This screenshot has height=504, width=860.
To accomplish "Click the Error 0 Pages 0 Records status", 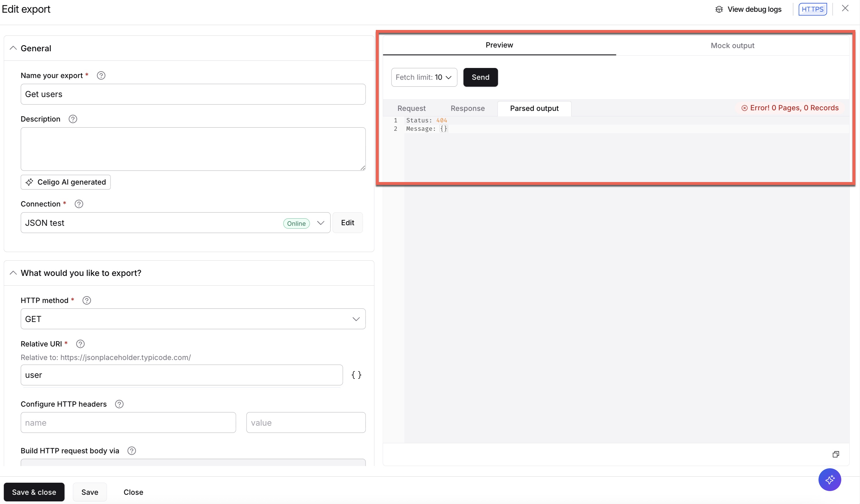I will click(x=790, y=108).
